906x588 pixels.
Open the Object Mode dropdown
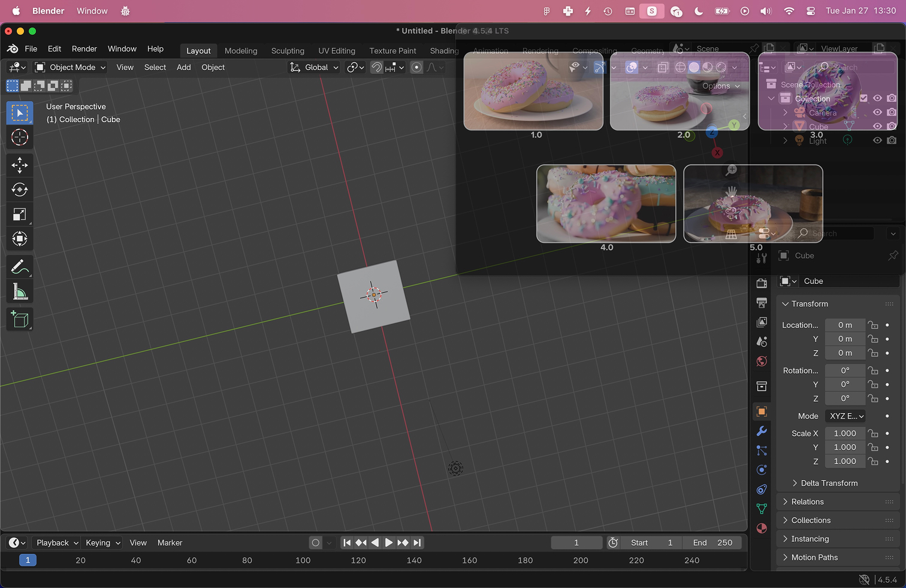pyautogui.click(x=70, y=68)
